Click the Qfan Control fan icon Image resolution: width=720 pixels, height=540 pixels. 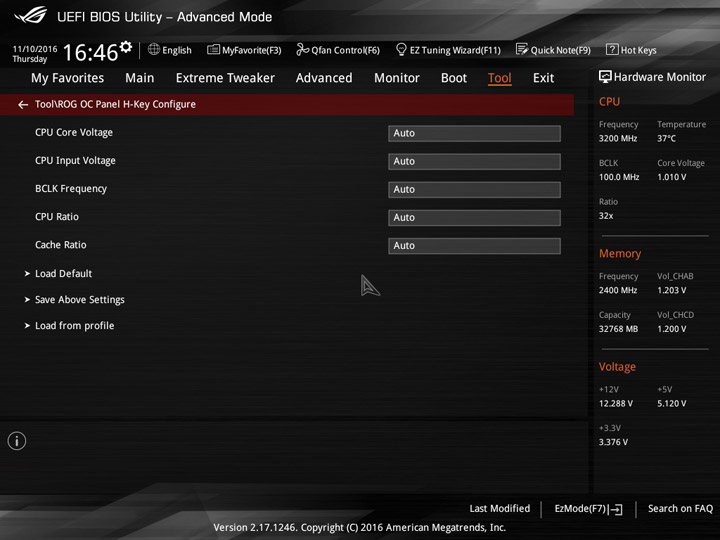point(302,49)
